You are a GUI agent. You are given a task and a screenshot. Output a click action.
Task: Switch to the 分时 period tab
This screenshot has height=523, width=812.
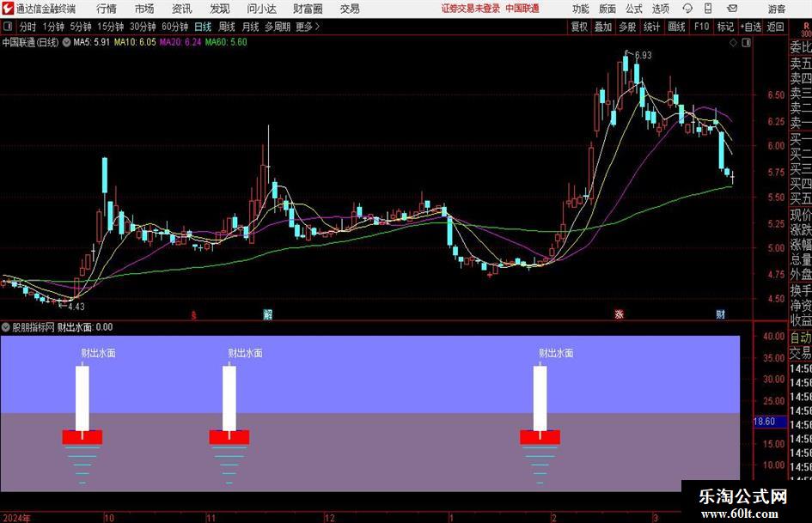click(x=27, y=27)
